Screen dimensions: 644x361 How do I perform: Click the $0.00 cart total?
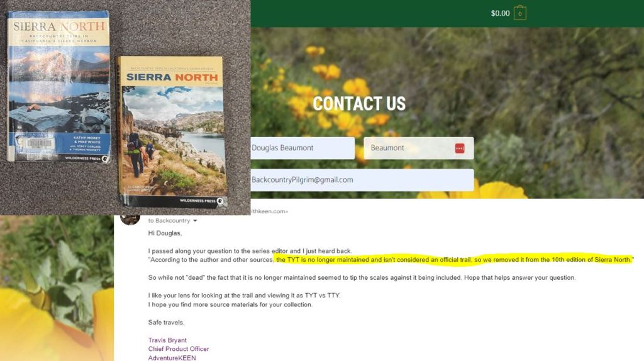[x=500, y=14]
